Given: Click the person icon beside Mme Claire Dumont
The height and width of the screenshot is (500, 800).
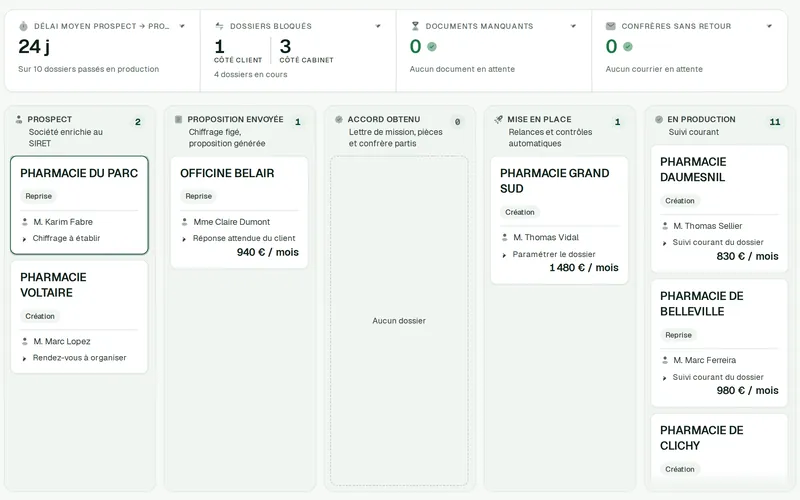Looking at the screenshot, I should click(185, 222).
